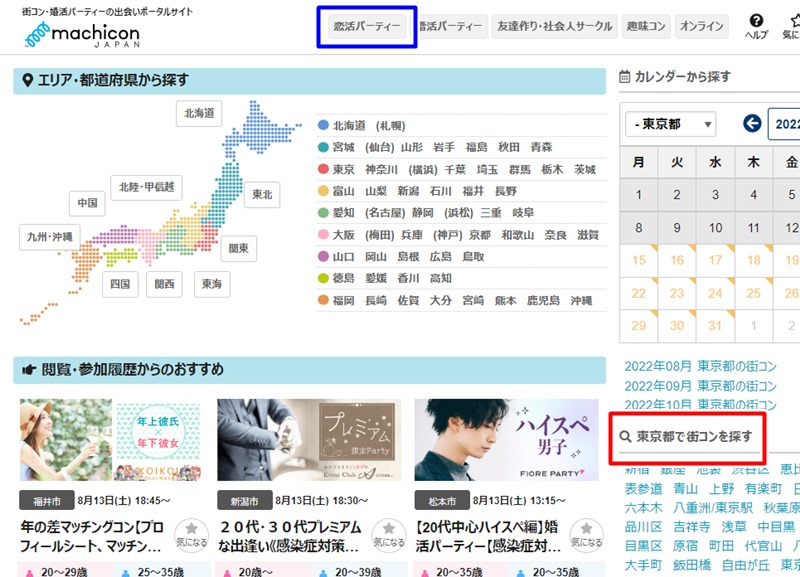Click the 飯田橋 area link
Image resolution: width=800 pixels, height=577 pixels.
point(691,565)
